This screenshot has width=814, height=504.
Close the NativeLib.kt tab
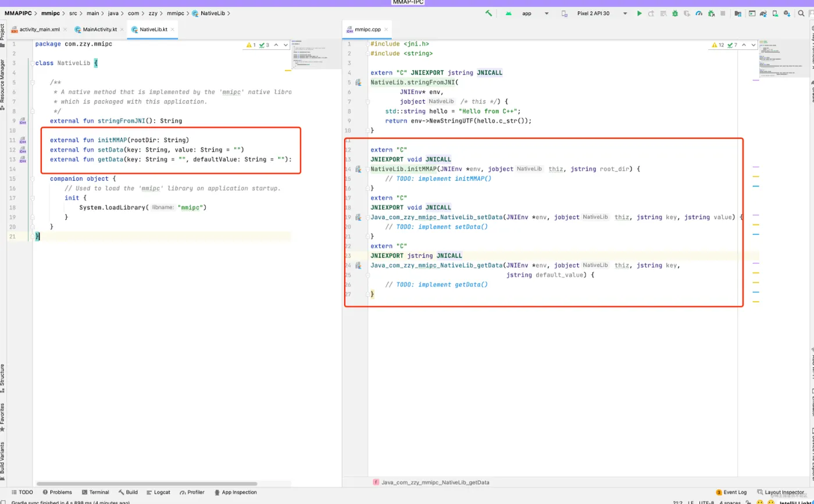[x=172, y=29]
